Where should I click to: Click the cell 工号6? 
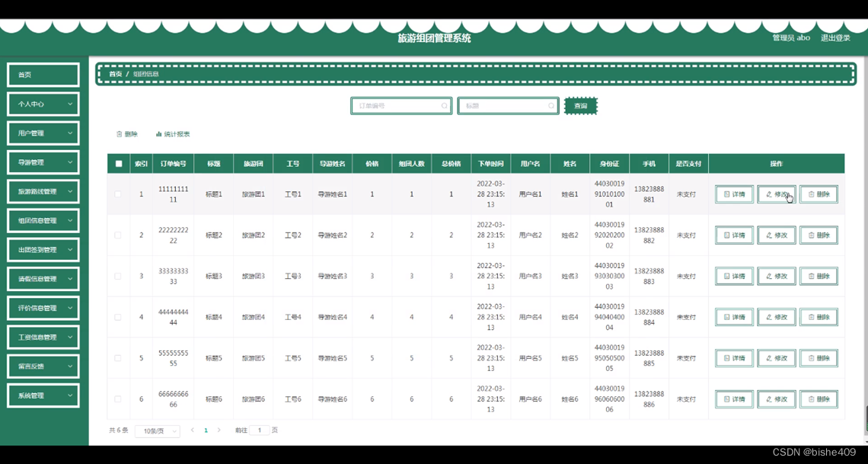coord(293,399)
